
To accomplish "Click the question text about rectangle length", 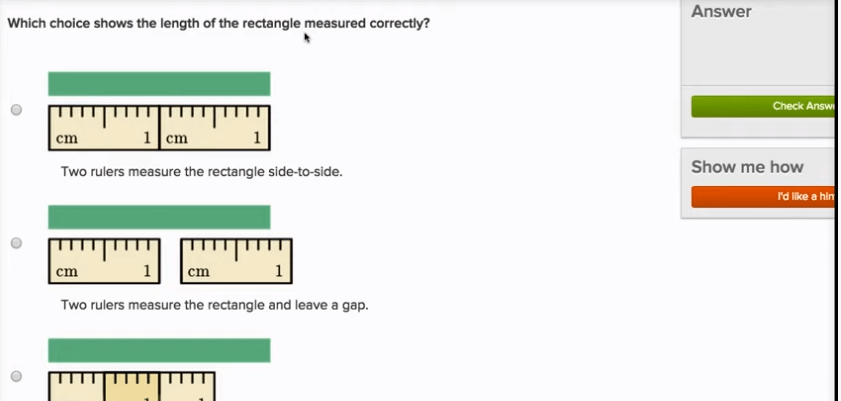I will click(218, 22).
